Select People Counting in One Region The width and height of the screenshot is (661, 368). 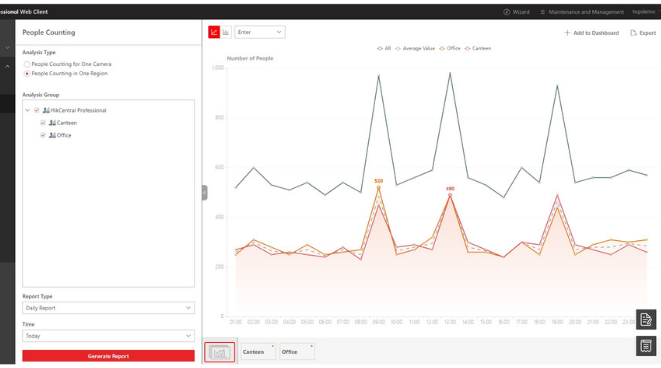[27, 73]
